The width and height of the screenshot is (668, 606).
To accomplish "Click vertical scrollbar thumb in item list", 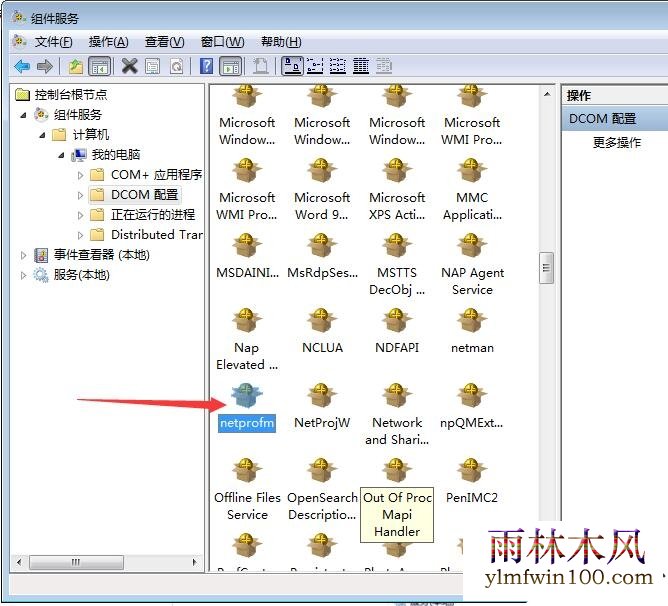I will [547, 268].
